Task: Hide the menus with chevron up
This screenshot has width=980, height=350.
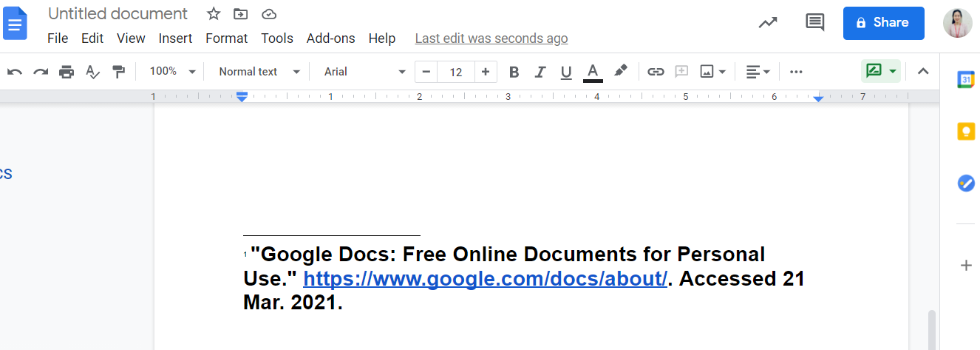Action: pyautogui.click(x=922, y=72)
